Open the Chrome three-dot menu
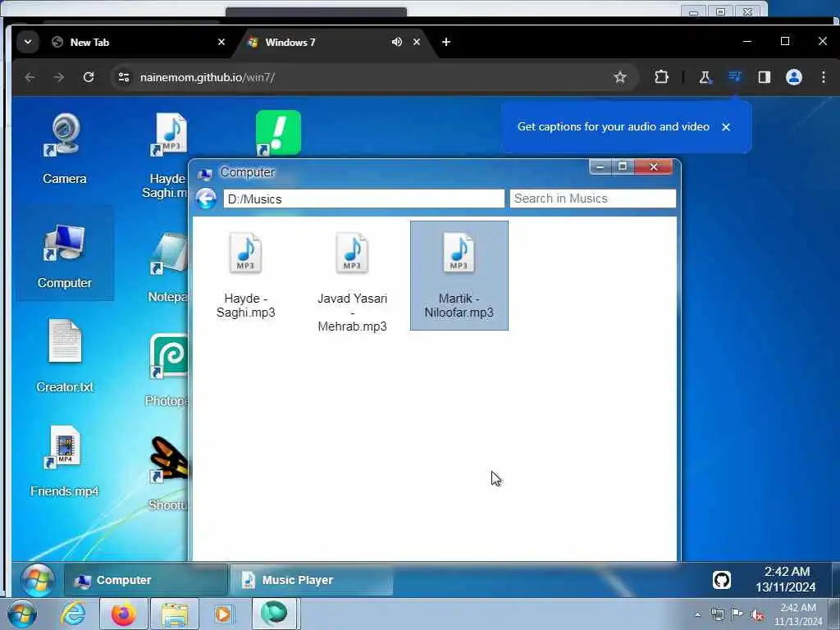 tap(824, 77)
